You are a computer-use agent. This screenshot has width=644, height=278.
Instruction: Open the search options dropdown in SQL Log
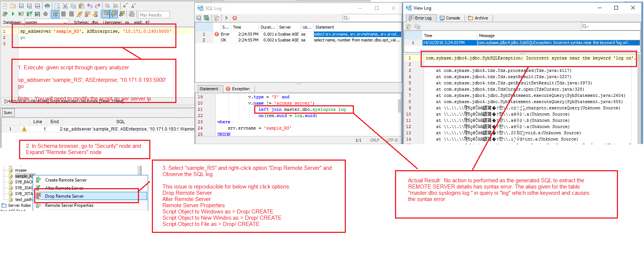pos(347,18)
